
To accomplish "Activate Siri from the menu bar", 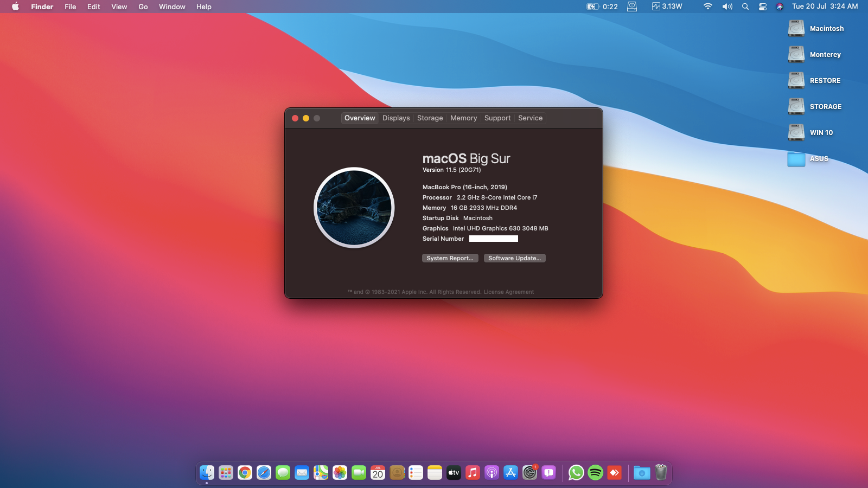I will click(780, 7).
